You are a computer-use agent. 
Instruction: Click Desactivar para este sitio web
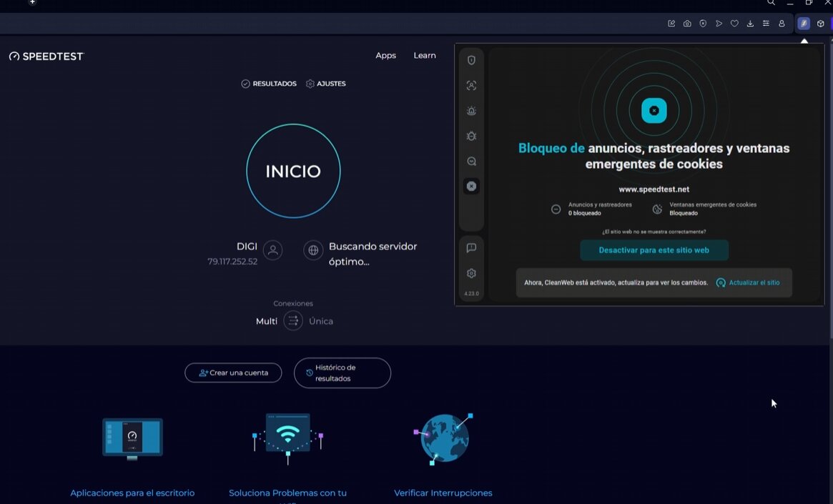(x=654, y=250)
